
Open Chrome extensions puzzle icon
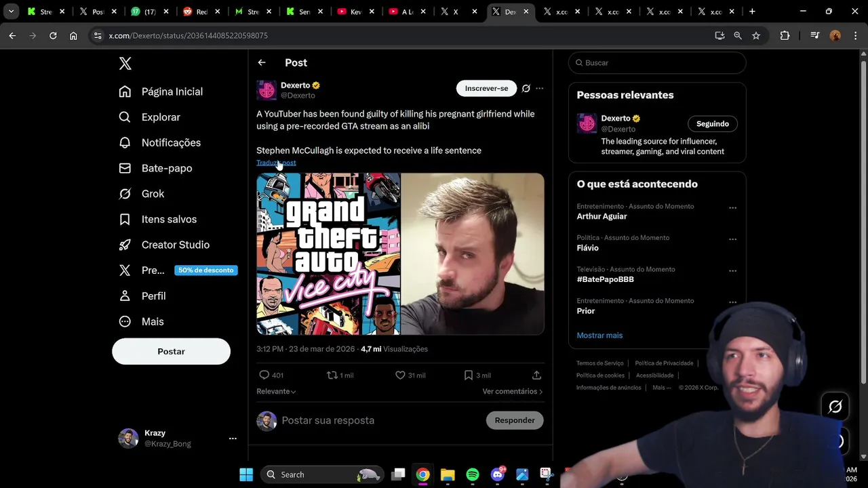pos(785,35)
